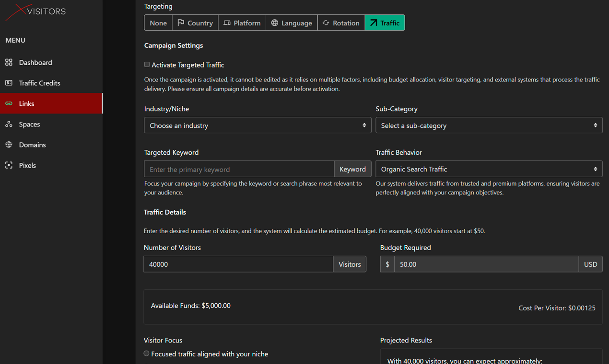Click the Pixels target icon
Image resolution: width=609 pixels, height=364 pixels.
tap(9, 165)
